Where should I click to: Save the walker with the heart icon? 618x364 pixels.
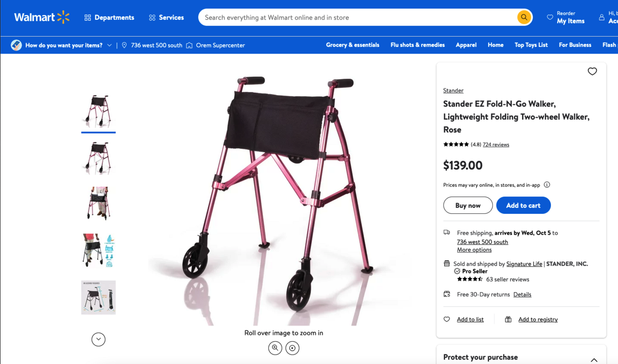[x=592, y=71]
